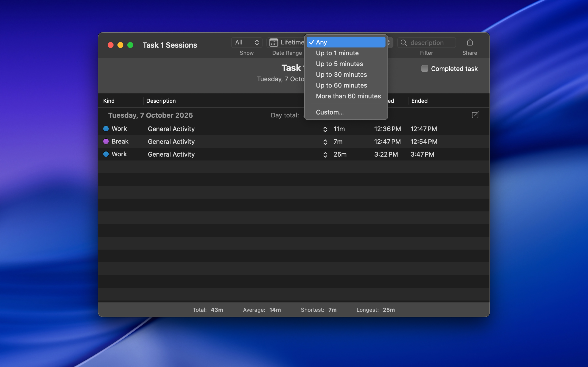Viewport: 588px width, 367px height.
Task: Click the magnifying glass search icon
Action: click(404, 43)
